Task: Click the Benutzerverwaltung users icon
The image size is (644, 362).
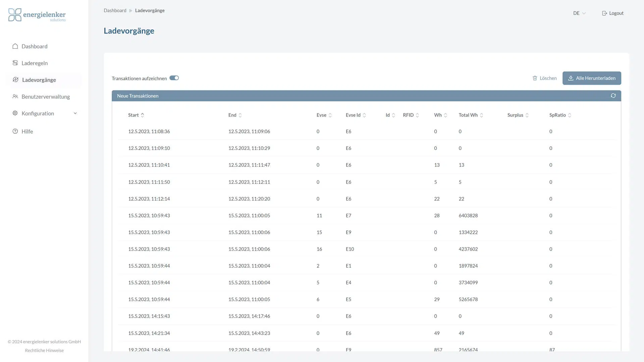Action: coord(15,97)
